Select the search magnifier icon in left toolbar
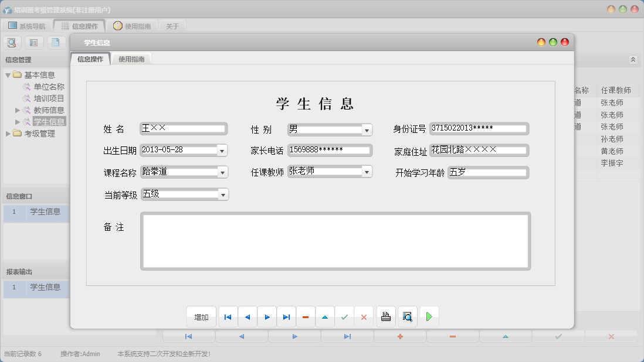This screenshot has width=644, height=362. 12,42
